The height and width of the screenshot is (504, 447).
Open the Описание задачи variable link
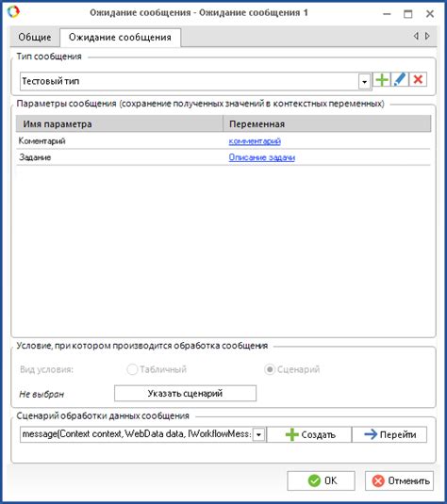pyautogui.click(x=262, y=157)
